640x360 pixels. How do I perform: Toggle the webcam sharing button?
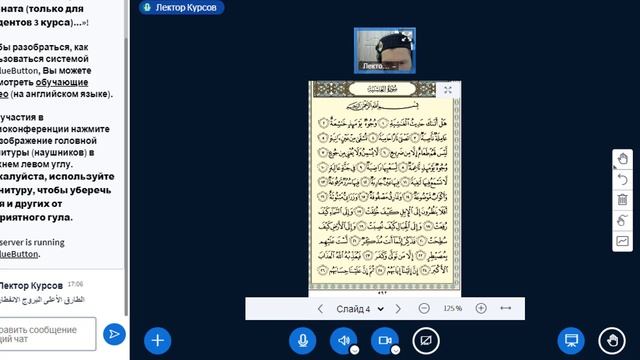[x=385, y=340]
